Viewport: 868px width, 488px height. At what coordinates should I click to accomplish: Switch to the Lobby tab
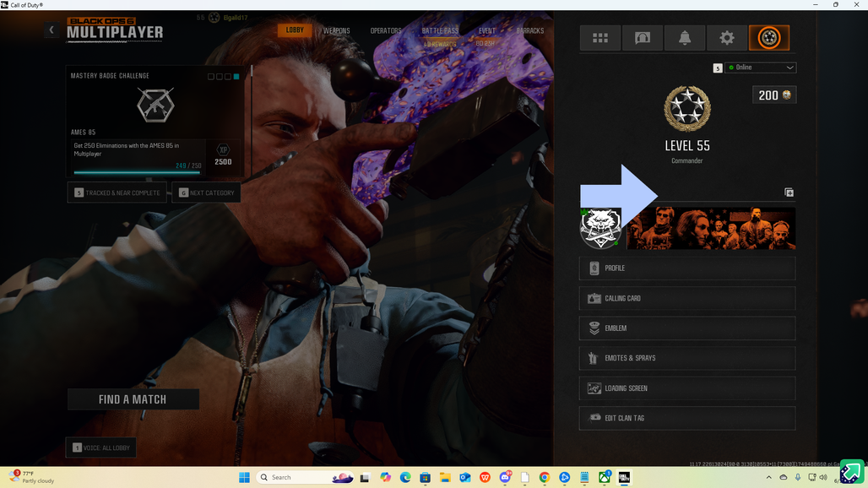click(295, 30)
